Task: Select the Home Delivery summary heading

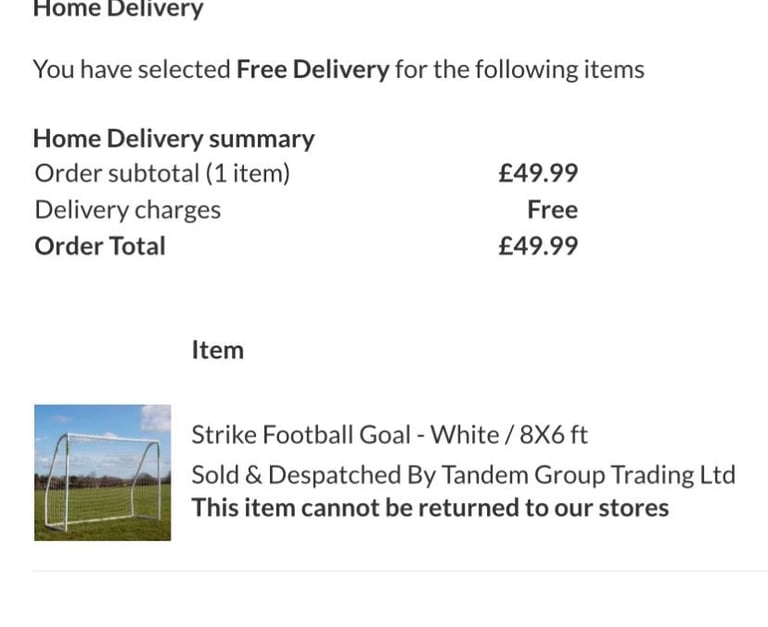Action: tap(174, 139)
